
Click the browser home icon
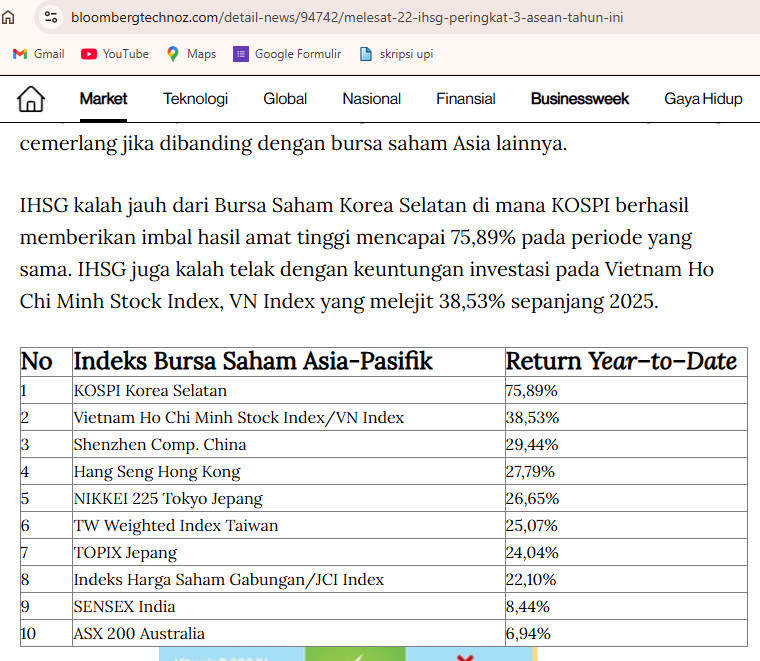(8, 17)
